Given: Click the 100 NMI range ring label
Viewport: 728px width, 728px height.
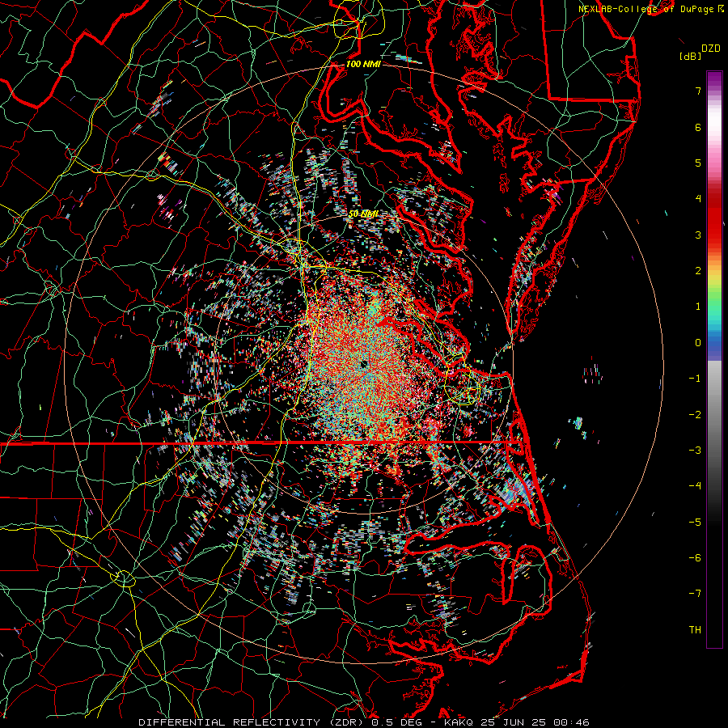Looking at the screenshot, I should [363, 64].
